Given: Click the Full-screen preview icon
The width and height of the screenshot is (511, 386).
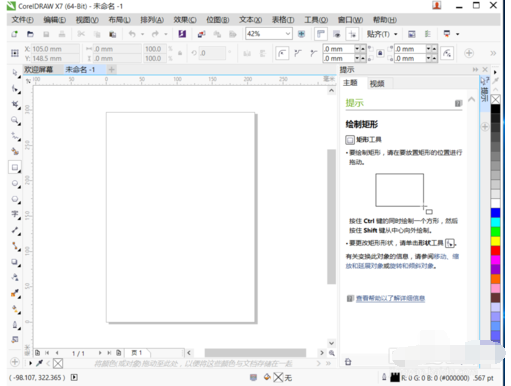Looking at the screenshot, I should point(301,34).
